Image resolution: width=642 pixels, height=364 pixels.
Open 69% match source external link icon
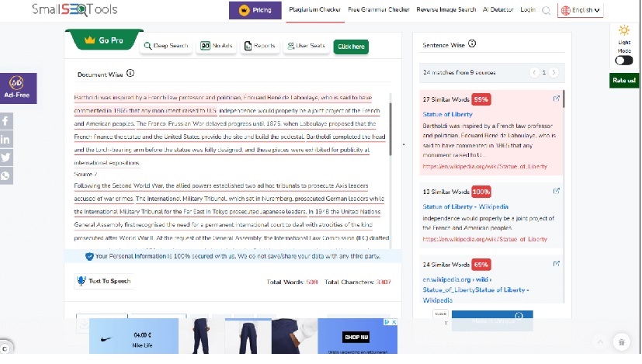click(556, 264)
